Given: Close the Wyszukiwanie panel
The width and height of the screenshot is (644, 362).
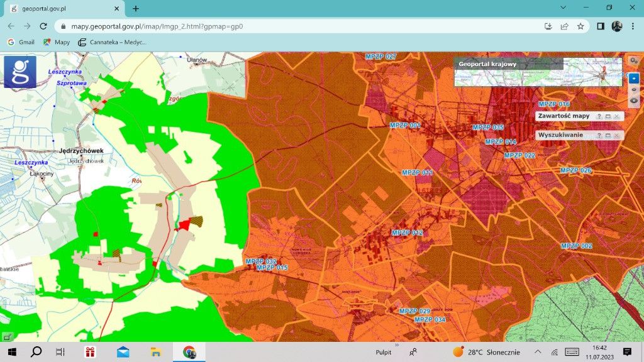Looking at the screenshot, I should (x=617, y=135).
